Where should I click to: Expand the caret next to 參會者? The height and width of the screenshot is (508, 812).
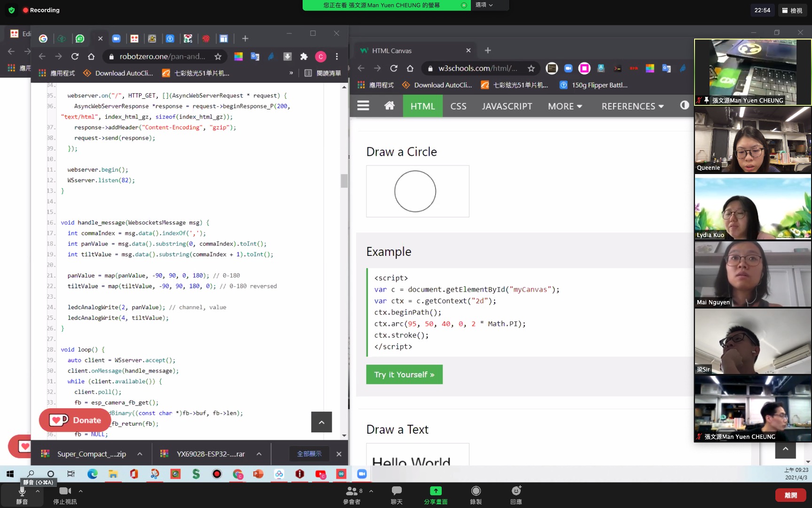[x=371, y=491]
